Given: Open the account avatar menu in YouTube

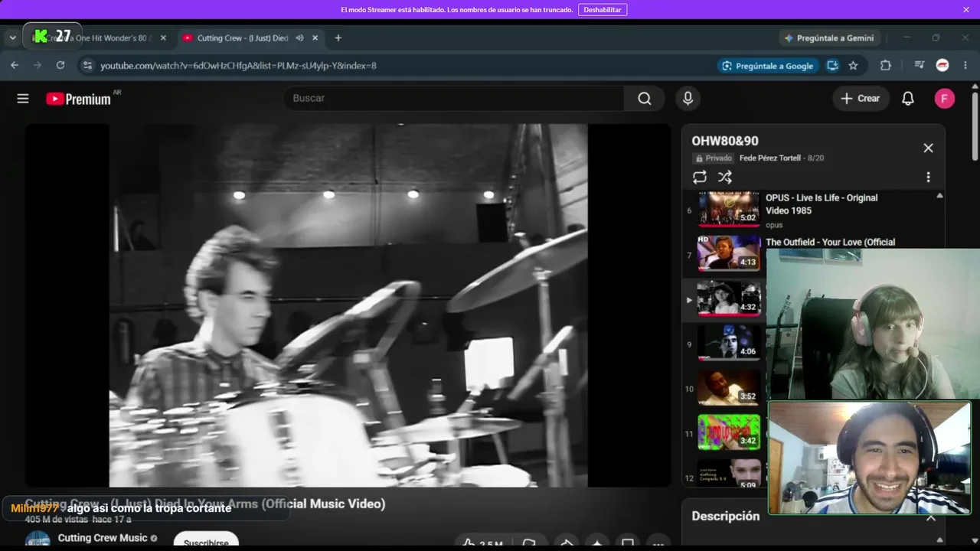Looking at the screenshot, I should point(945,99).
